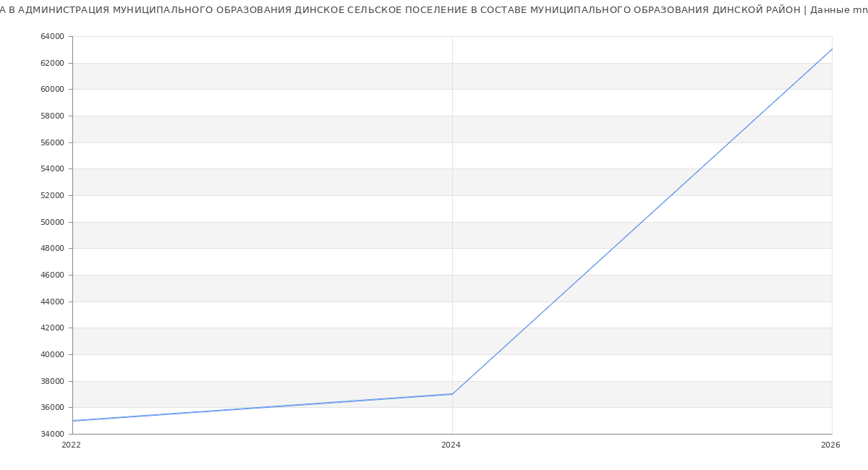The height and width of the screenshot is (470, 868).
Task: Click the 56000 y-axis label
Action: click(52, 142)
